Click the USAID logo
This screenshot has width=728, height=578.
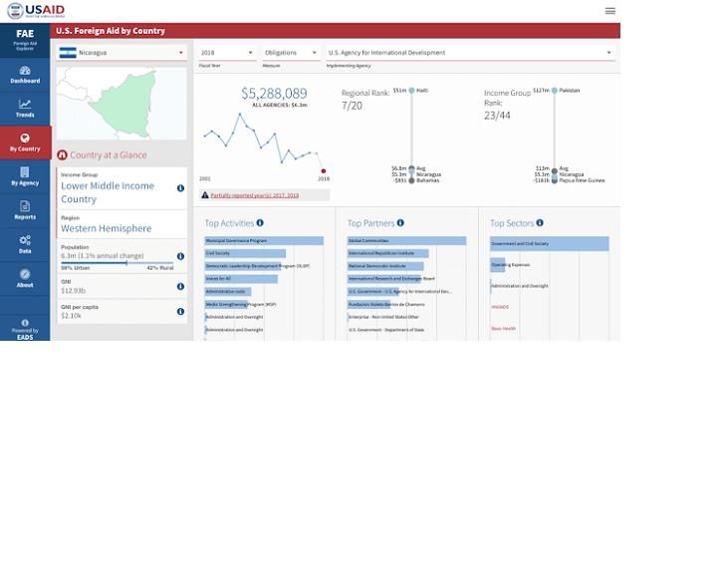[36, 10]
